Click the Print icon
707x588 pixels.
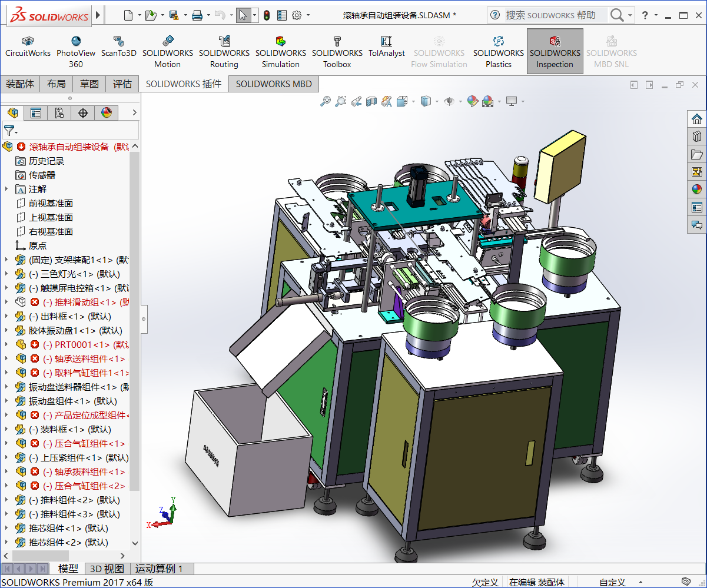pos(197,15)
